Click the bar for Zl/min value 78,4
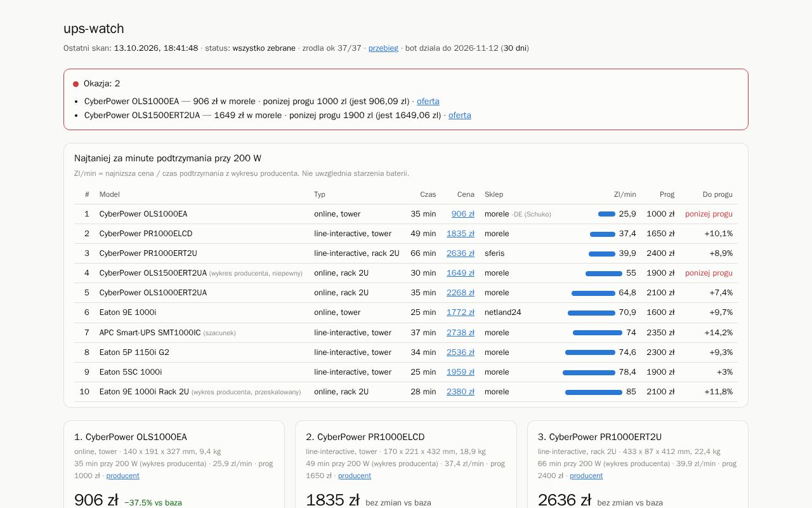 (589, 372)
